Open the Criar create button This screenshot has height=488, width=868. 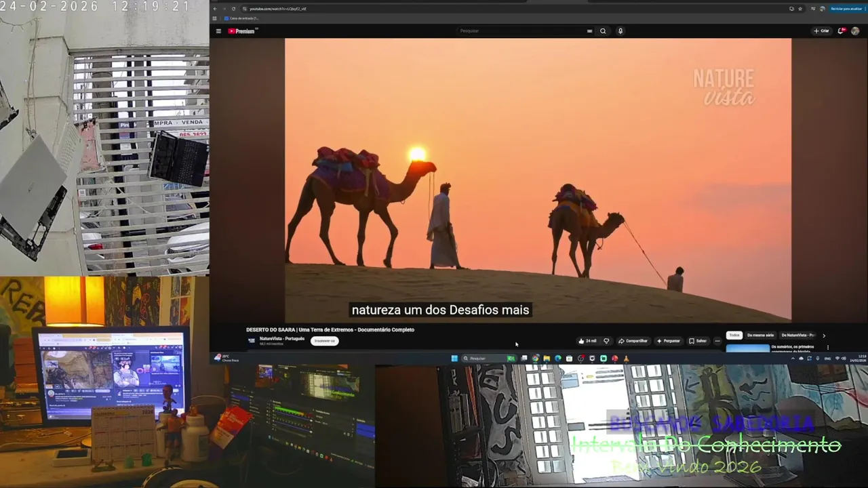coord(821,30)
